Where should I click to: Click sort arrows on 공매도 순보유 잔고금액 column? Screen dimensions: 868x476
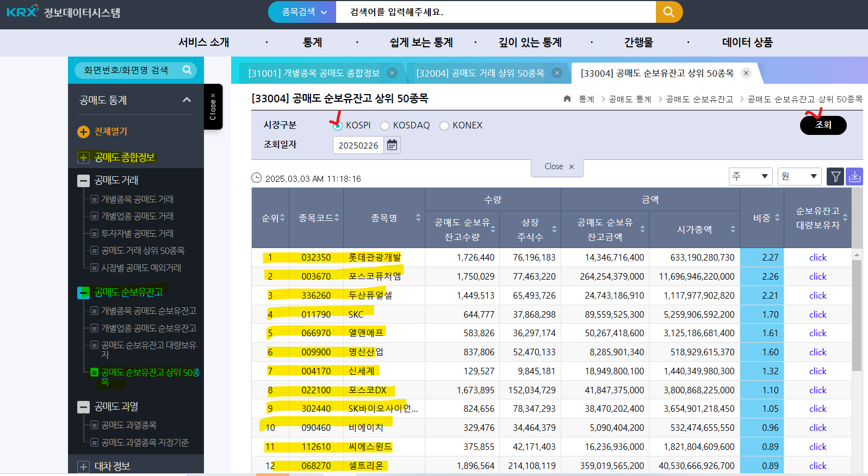(x=642, y=229)
